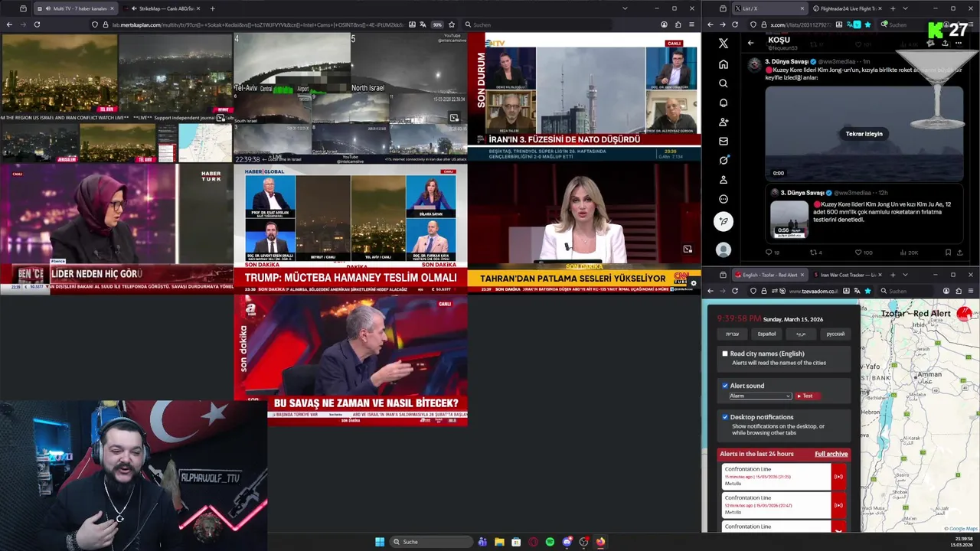Open the X search (magnifier) sidebar icon
Viewport: 980px width, 551px height.
click(x=723, y=83)
